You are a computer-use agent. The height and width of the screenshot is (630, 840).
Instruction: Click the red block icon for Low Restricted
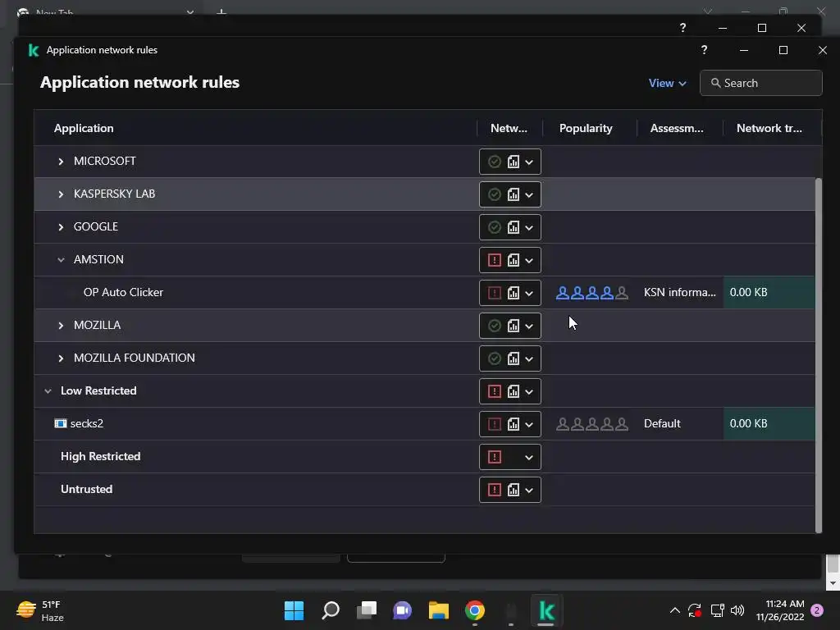click(x=495, y=391)
